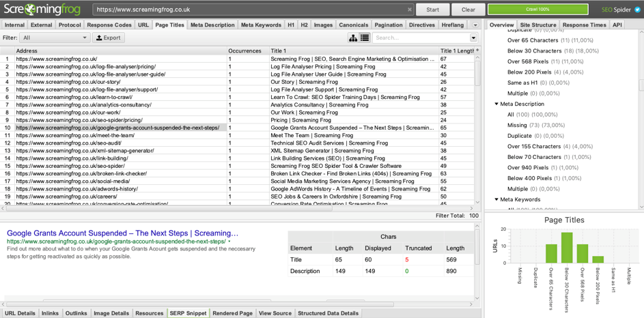The height and width of the screenshot is (318, 644).
Task: Select the row for /meet-the-team/ address
Action: coord(237,135)
